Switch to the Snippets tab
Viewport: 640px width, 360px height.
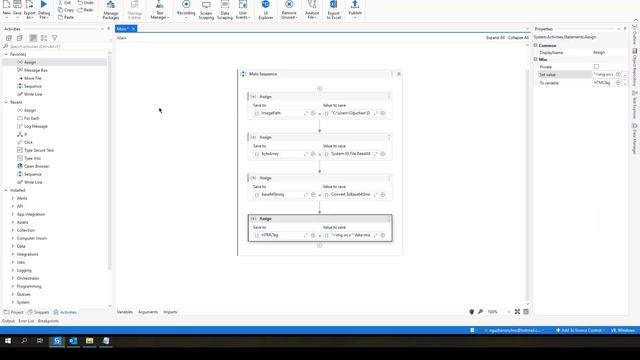(x=38, y=312)
